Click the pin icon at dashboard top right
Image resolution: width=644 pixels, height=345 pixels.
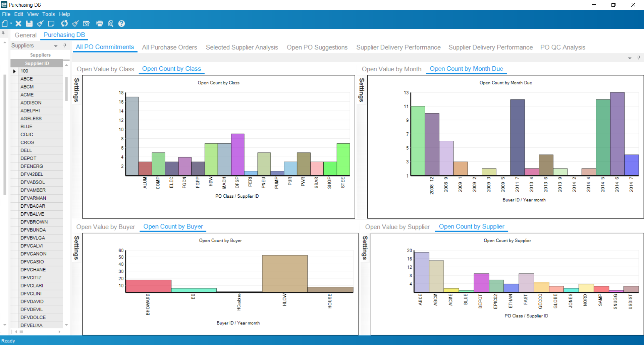pos(639,58)
